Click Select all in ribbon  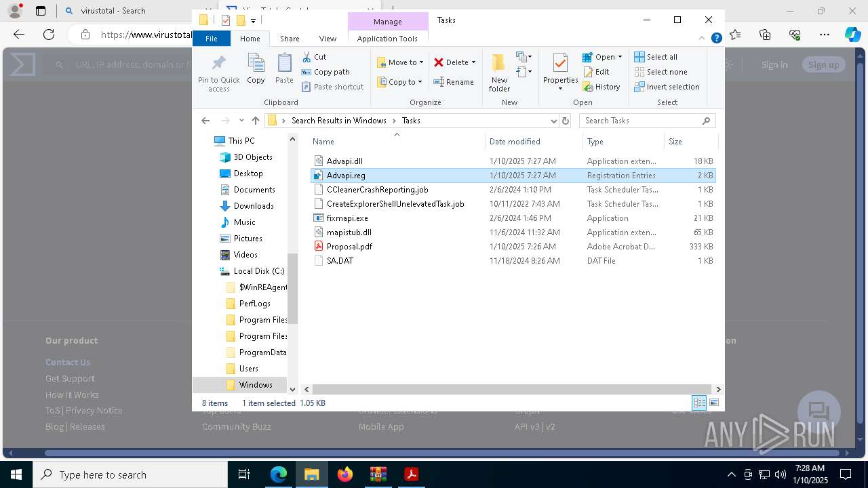[x=656, y=57]
